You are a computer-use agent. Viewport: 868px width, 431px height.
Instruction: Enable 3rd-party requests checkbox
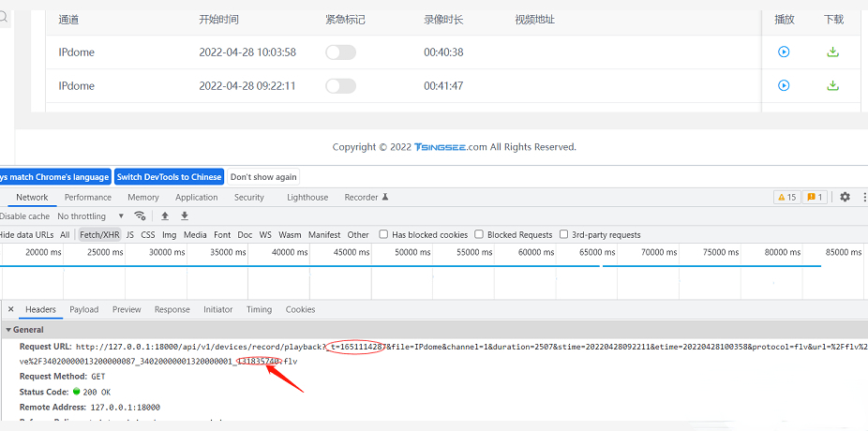[563, 234]
